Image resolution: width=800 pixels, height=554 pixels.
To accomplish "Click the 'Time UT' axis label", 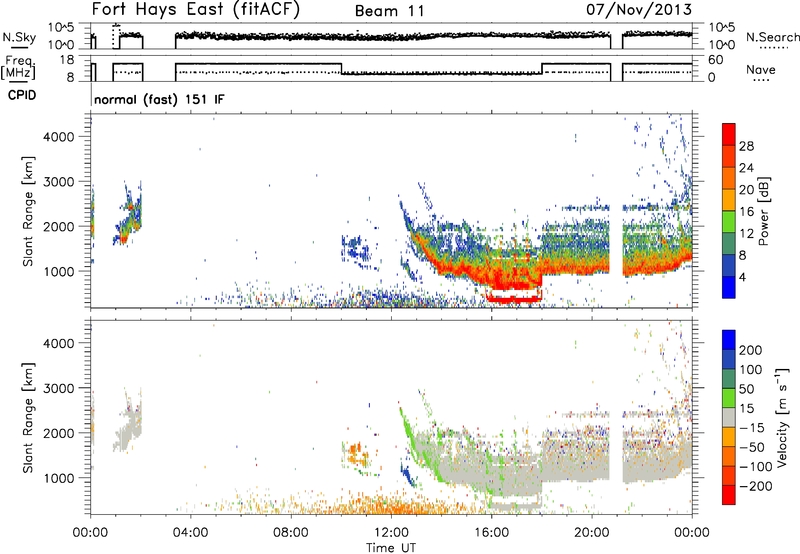I will coord(391,548).
